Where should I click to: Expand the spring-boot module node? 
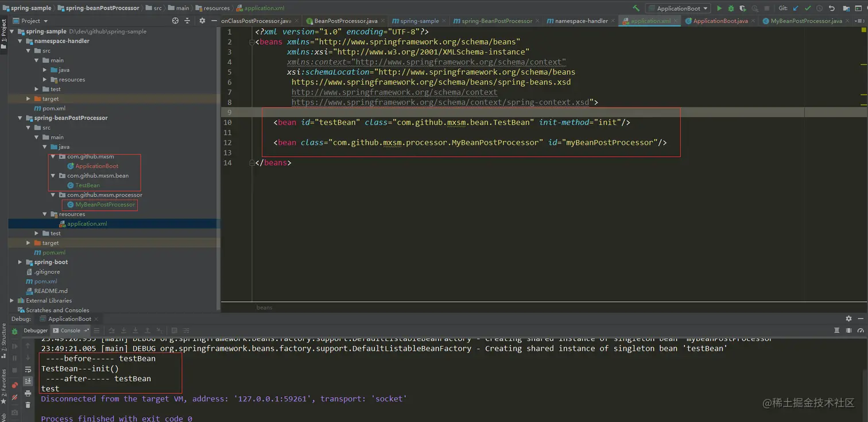pyautogui.click(x=21, y=262)
